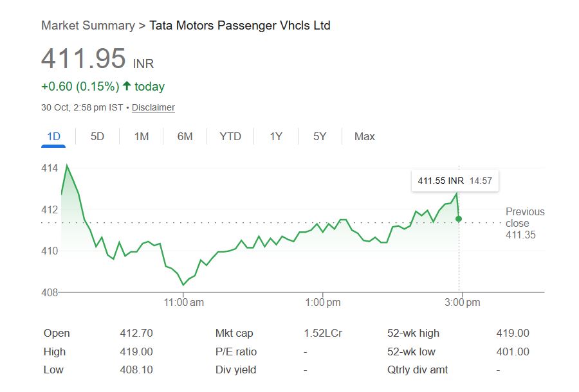Select the YTD tab

230,136
